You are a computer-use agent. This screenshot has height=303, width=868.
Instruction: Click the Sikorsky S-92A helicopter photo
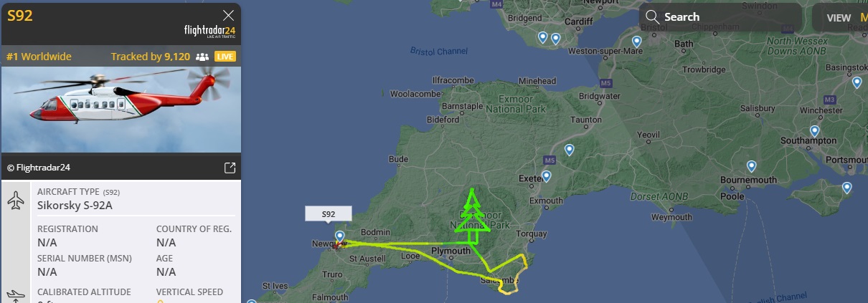[x=121, y=109]
